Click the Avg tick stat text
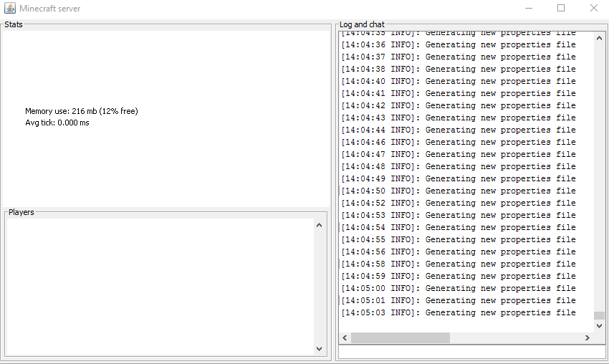 [x=57, y=123]
